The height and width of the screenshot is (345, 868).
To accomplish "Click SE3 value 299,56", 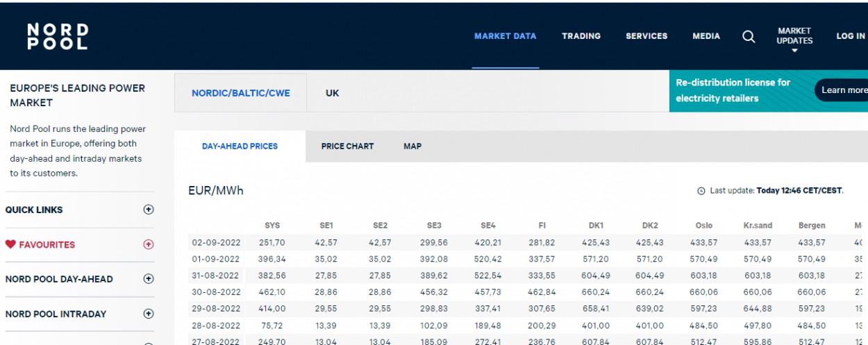I will pos(434,243).
